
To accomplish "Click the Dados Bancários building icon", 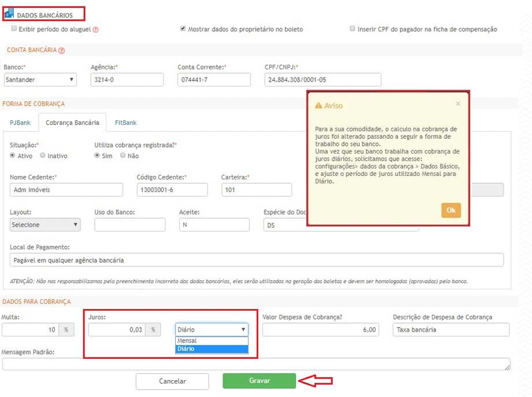I will [x=9, y=14].
